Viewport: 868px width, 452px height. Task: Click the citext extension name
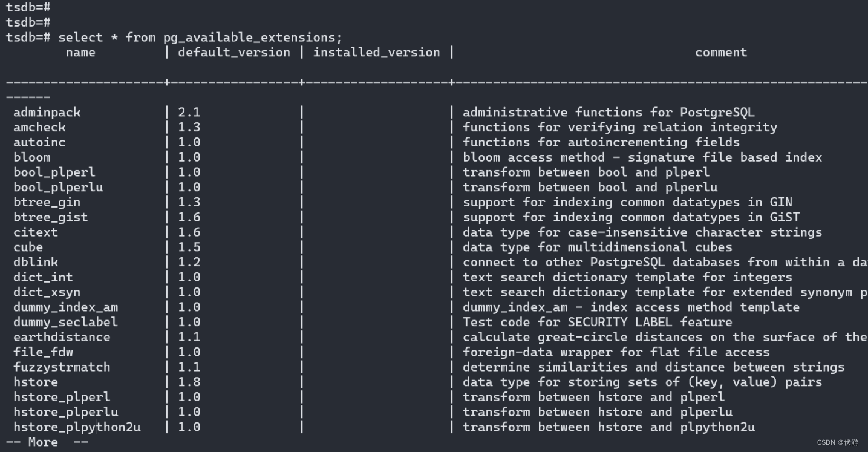pos(36,232)
